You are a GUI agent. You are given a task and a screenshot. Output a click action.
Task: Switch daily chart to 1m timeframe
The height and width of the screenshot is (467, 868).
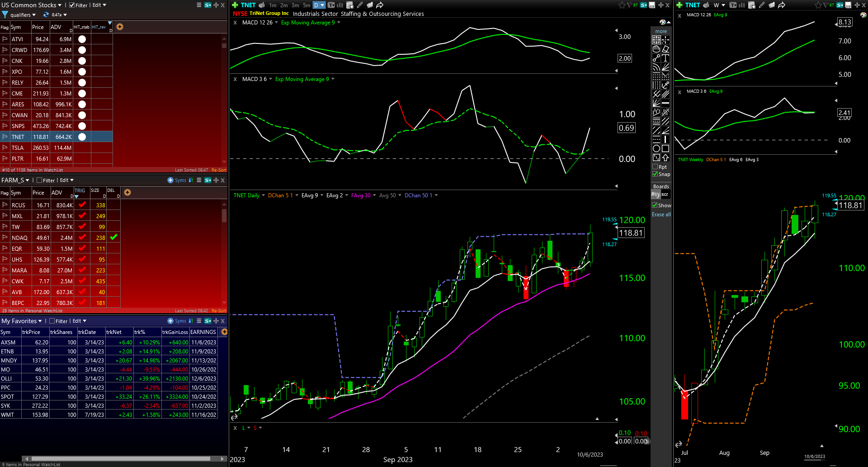[273, 5]
